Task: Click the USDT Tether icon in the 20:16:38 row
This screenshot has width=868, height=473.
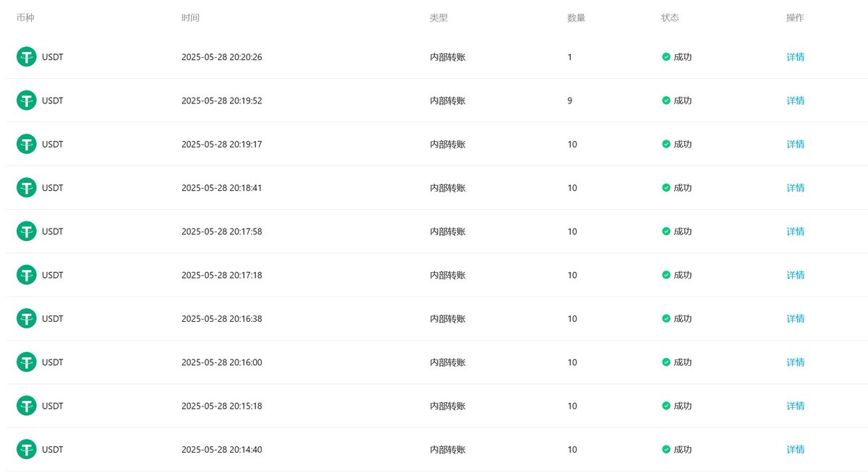Action: coord(27,318)
